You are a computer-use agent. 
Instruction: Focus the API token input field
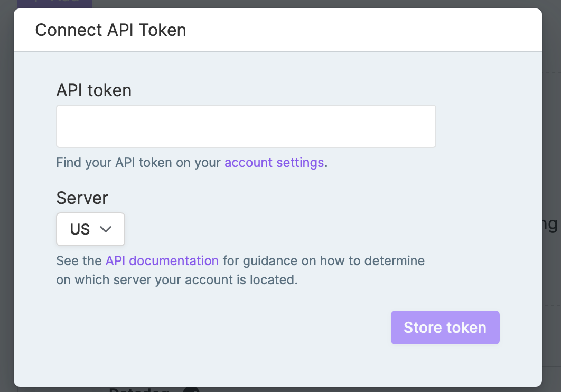click(x=246, y=126)
